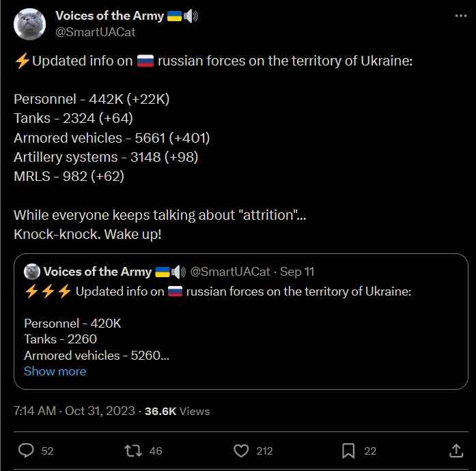Like the post with heart icon
The width and height of the screenshot is (476, 471).
pyautogui.click(x=241, y=451)
